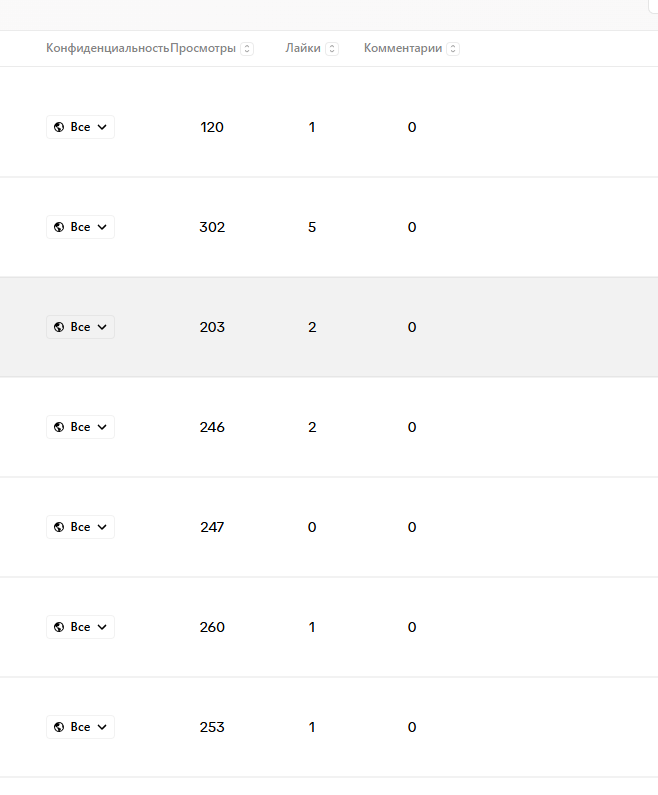Click the views count 247
Viewport: 658px width, 795px height.
coord(212,527)
